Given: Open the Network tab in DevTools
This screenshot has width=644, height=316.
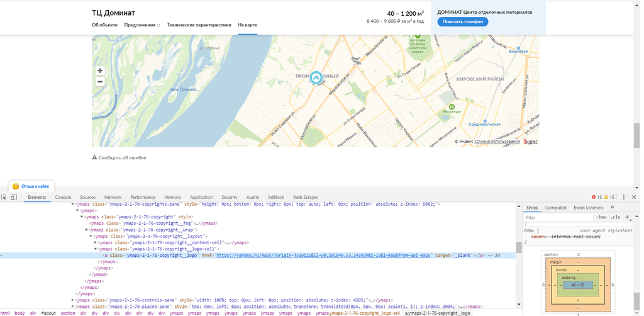Looking at the screenshot, I should tap(113, 197).
